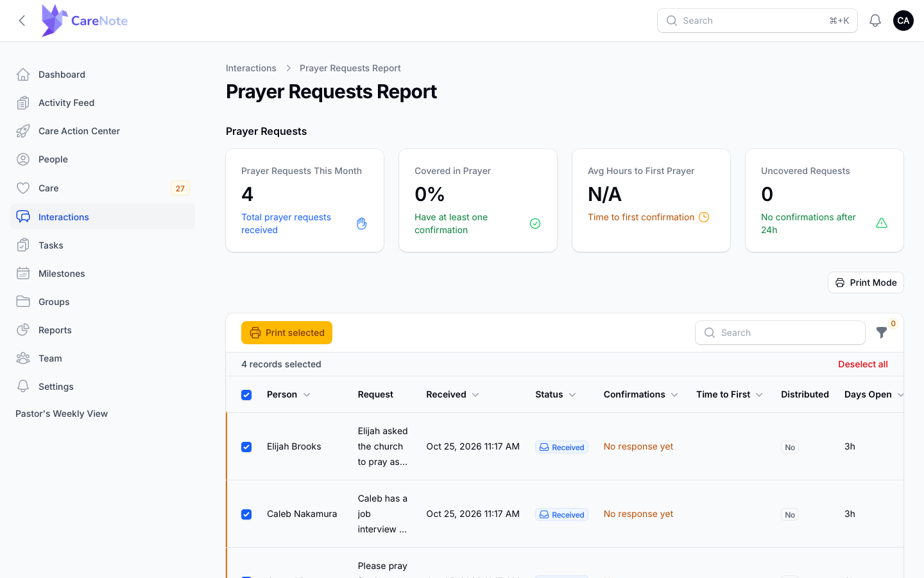Click 'Total prayer requests received' text
The width and height of the screenshot is (924, 578).
(286, 223)
